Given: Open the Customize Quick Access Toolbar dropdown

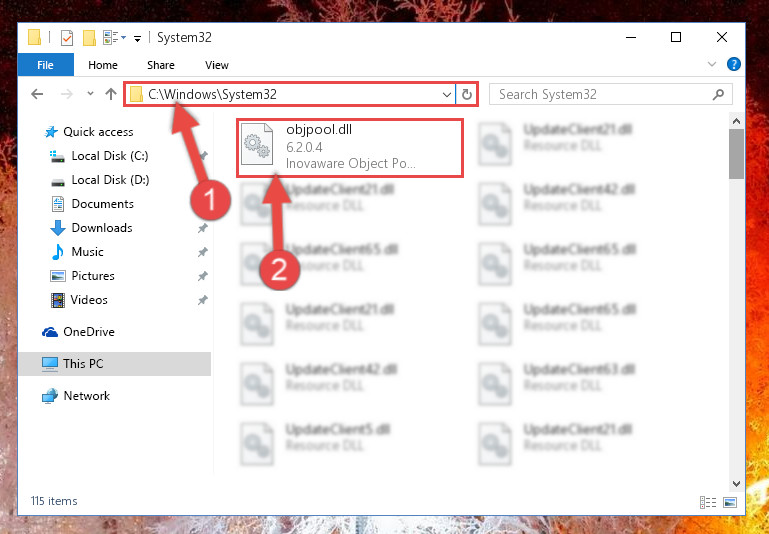Looking at the screenshot, I should coord(138,38).
